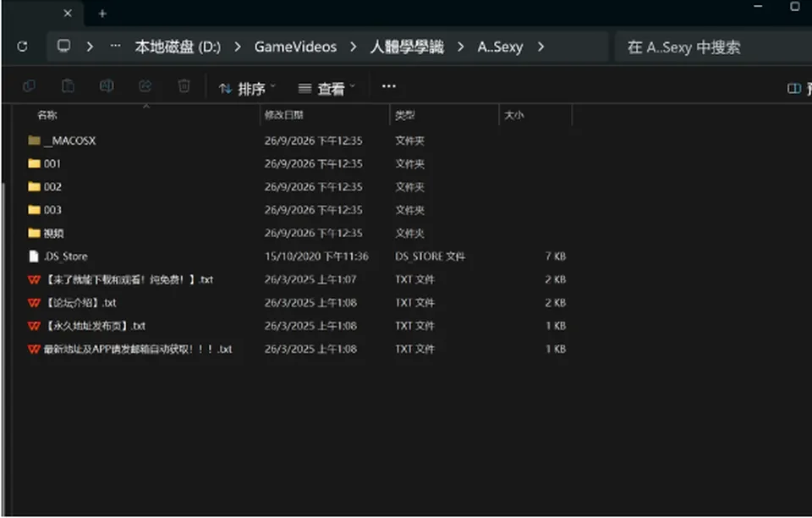Sort by the 大小 column header

tap(514, 115)
